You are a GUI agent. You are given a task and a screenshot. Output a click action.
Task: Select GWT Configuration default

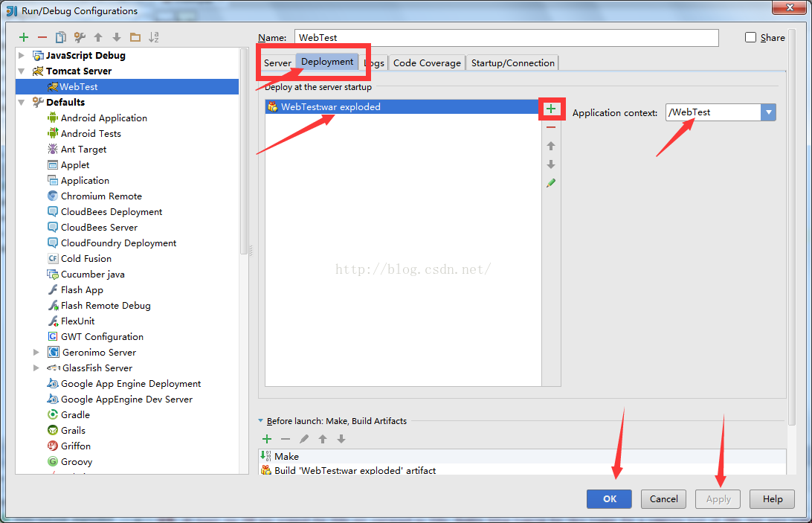95,336
